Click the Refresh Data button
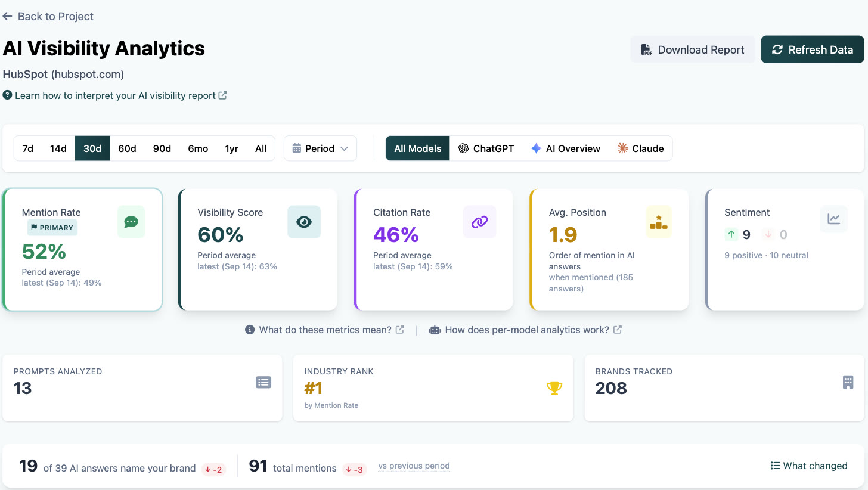The height and width of the screenshot is (490, 868). [x=813, y=49]
